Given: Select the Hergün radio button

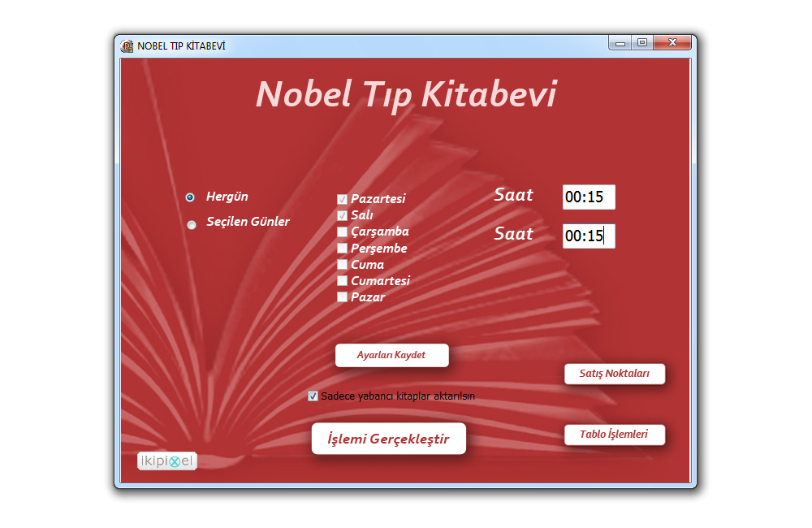Looking at the screenshot, I should pyautogui.click(x=190, y=197).
